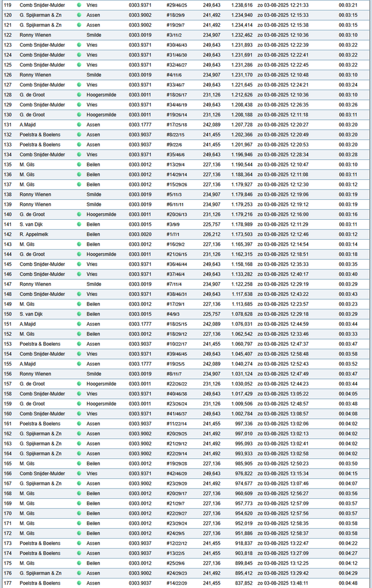Click the green dot in row 140
Screen dimensions: 372x588
point(79,215)
